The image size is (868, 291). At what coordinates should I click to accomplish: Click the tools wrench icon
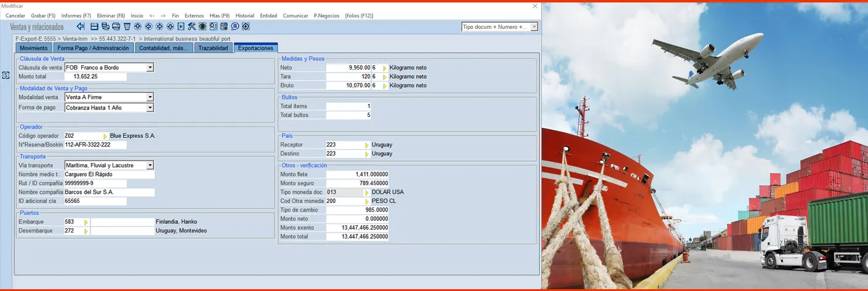coord(191,26)
